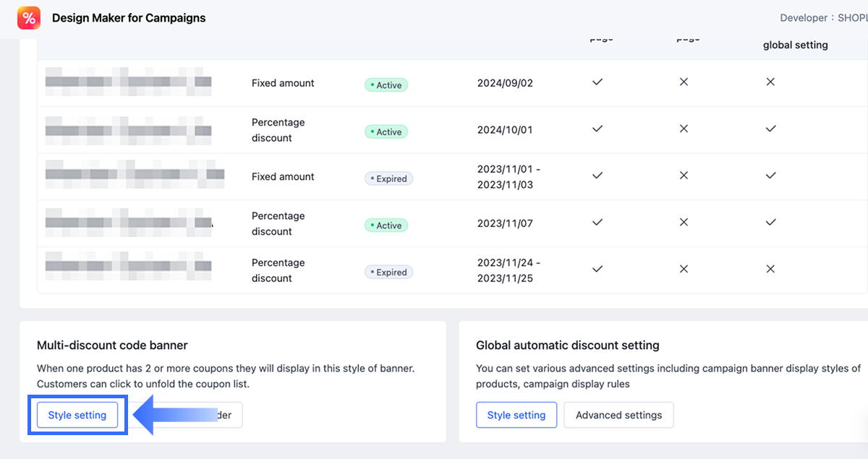Click the global setting checkmark in the 2023/11/07 row
This screenshot has width=868, height=459.
tap(770, 223)
